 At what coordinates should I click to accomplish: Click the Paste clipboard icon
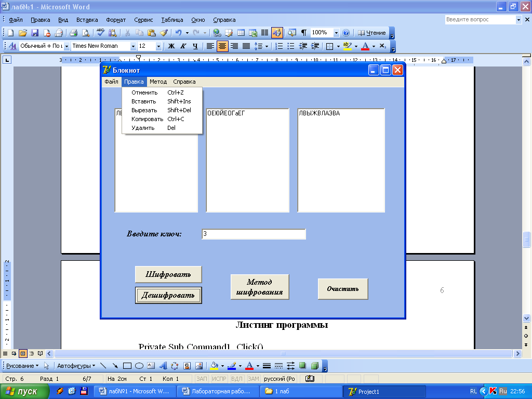[151, 33]
